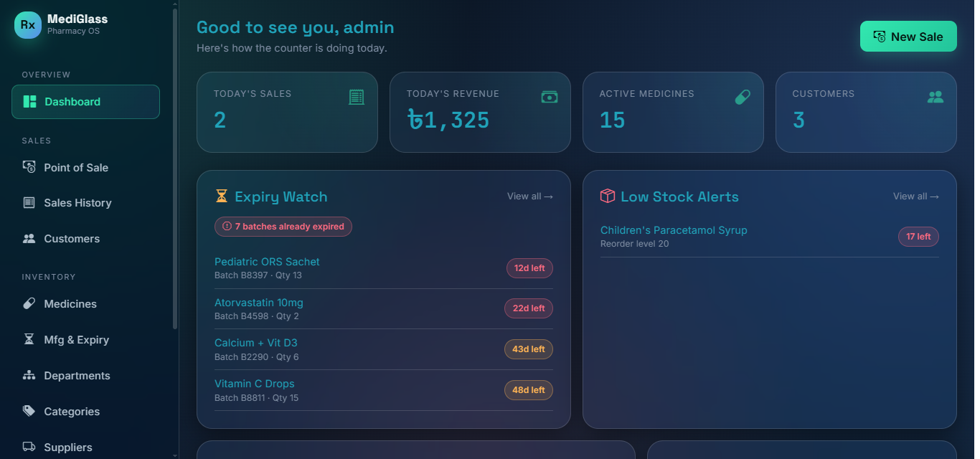Open Departments section
This screenshot has width=980, height=459.
pyautogui.click(x=85, y=376)
